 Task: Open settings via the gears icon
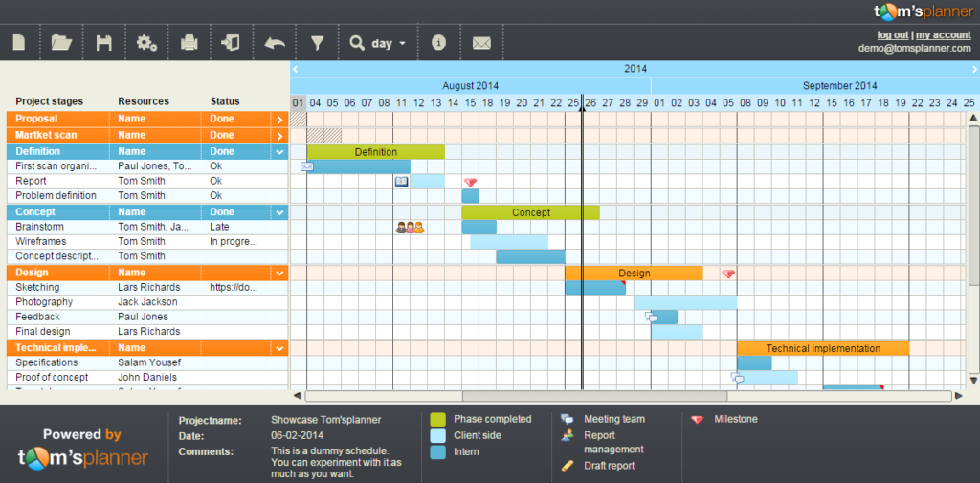(x=146, y=43)
